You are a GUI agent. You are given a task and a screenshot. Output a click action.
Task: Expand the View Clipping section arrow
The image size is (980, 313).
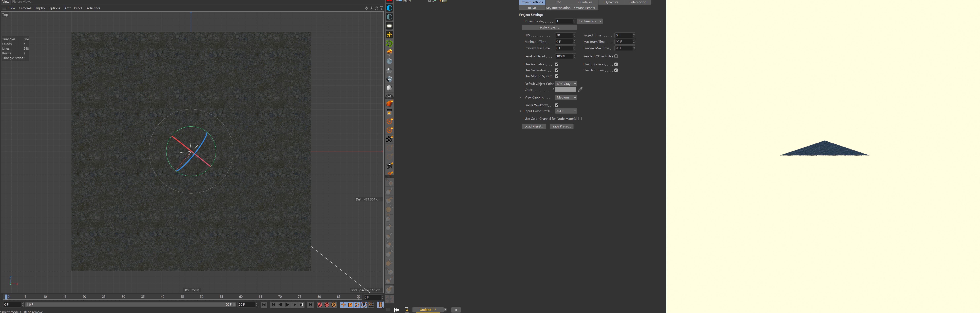pos(520,98)
